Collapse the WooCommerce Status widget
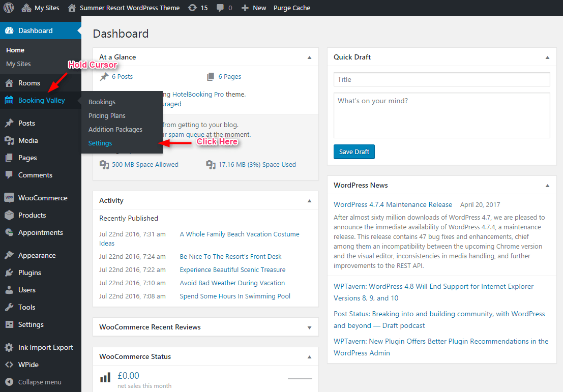563x392 pixels. point(310,357)
